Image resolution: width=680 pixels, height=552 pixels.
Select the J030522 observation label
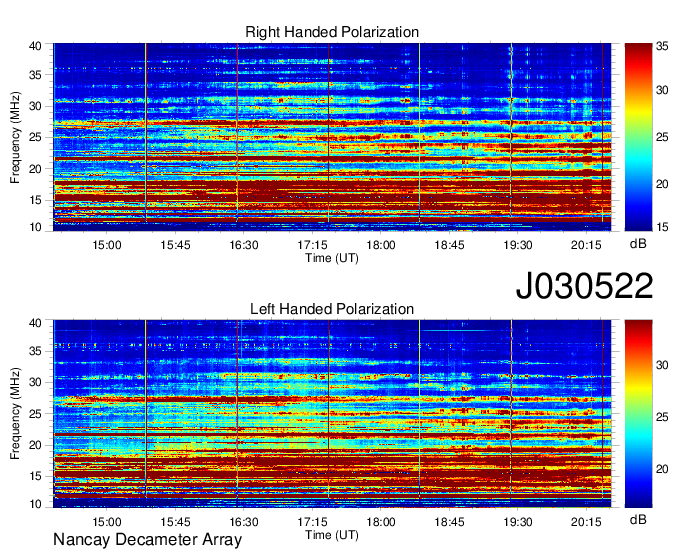[x=584, y=286]
